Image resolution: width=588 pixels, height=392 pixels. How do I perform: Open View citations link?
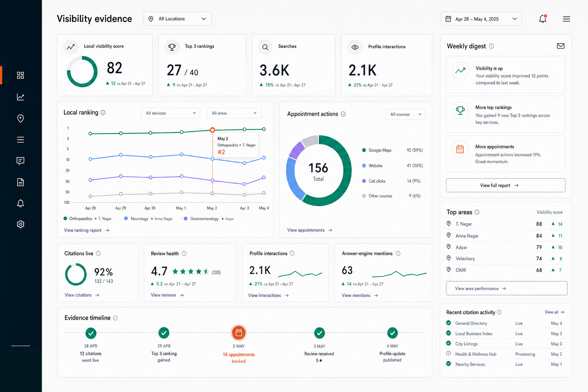[x=82, y=295]
